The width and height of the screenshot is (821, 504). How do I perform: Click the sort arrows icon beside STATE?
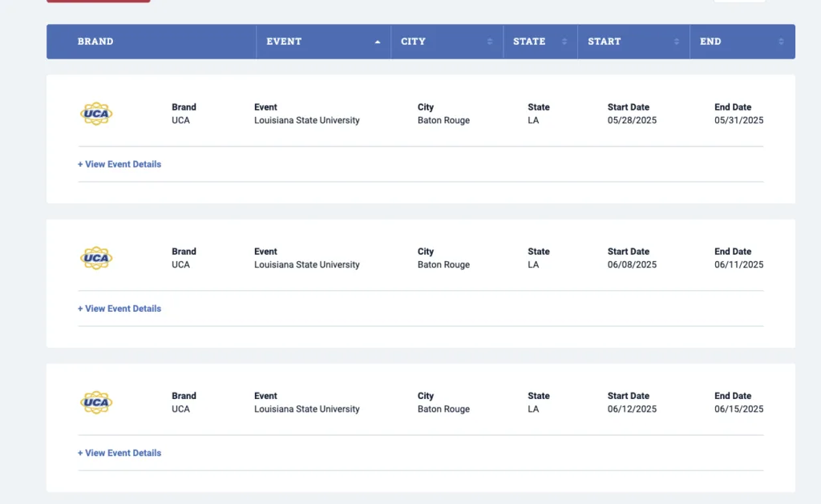(564, 42)
